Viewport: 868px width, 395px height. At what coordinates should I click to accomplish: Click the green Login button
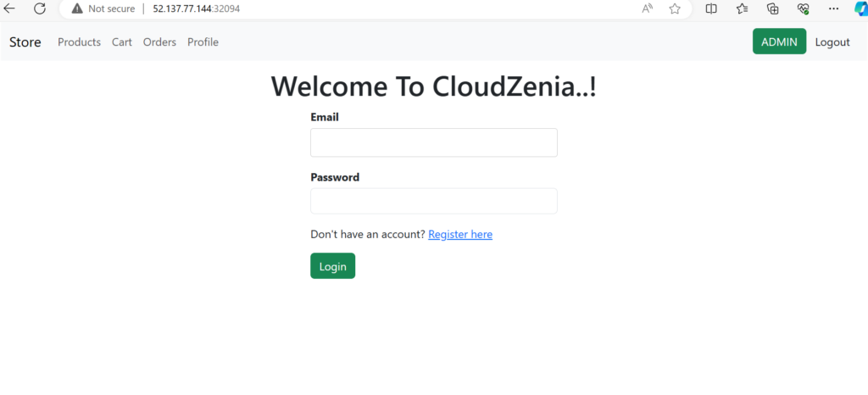click(x=332, y=266)
